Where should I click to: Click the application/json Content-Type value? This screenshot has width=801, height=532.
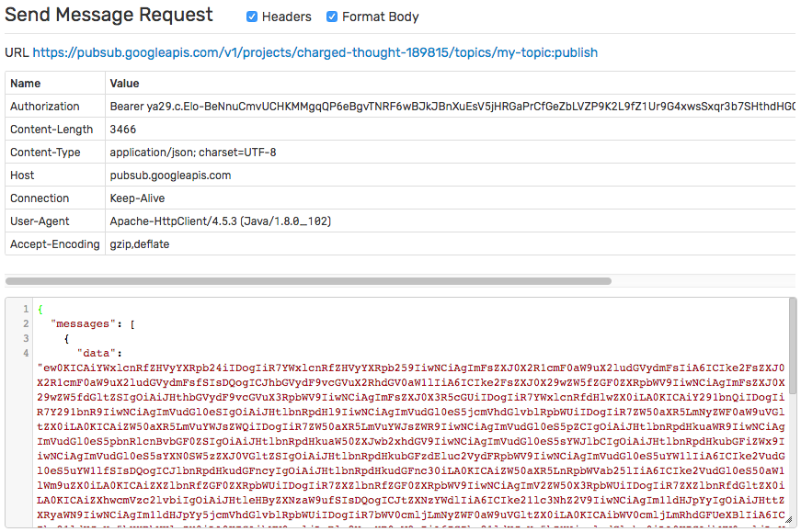(x=193, y=153)
